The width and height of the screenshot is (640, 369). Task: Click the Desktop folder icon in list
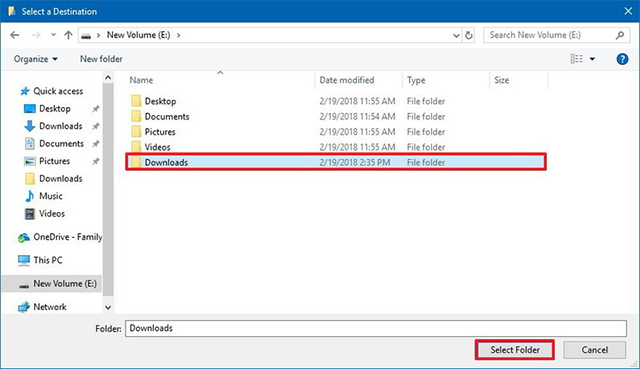pos(136,101)
